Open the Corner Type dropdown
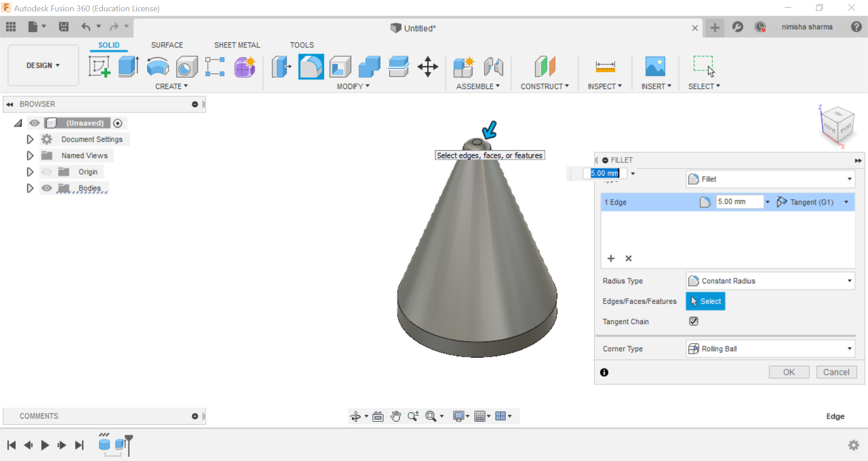Image resolution: width=868 pixels, height=461 pixels. pos(770,348)
